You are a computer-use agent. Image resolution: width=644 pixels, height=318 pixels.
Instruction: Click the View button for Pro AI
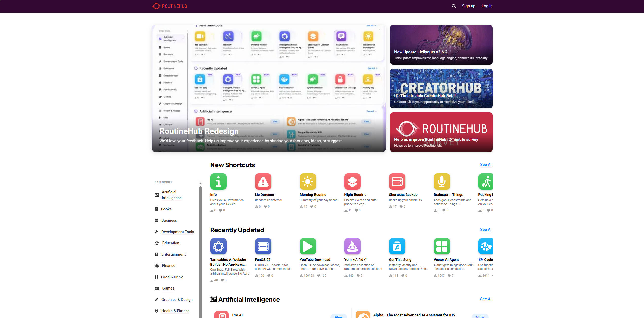click(x=339, y=317)
